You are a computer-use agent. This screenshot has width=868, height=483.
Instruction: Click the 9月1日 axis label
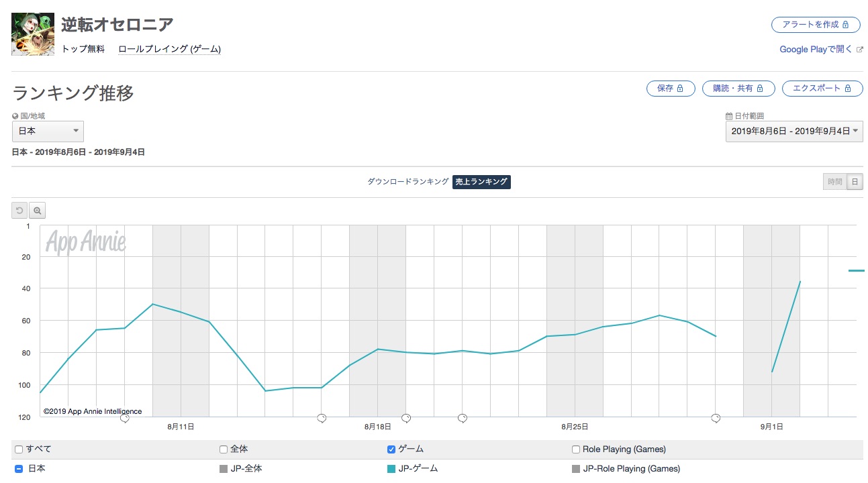pos(771,427)
